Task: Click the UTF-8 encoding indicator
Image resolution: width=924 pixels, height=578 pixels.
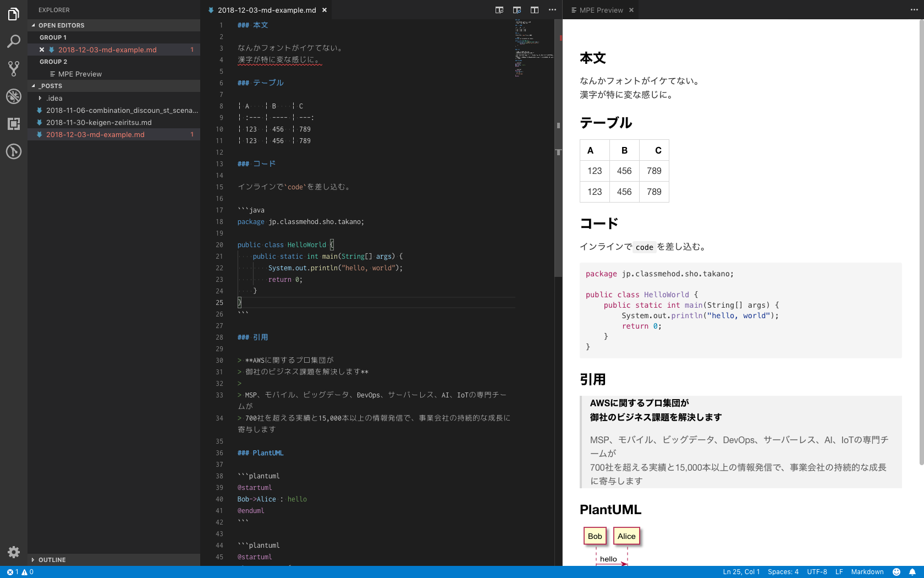Action: pos(817,572)
